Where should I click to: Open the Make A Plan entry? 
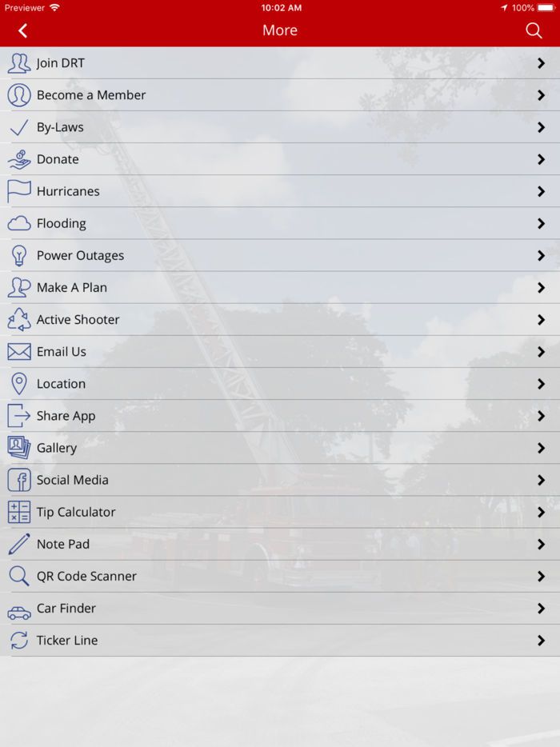coord(71,288)
